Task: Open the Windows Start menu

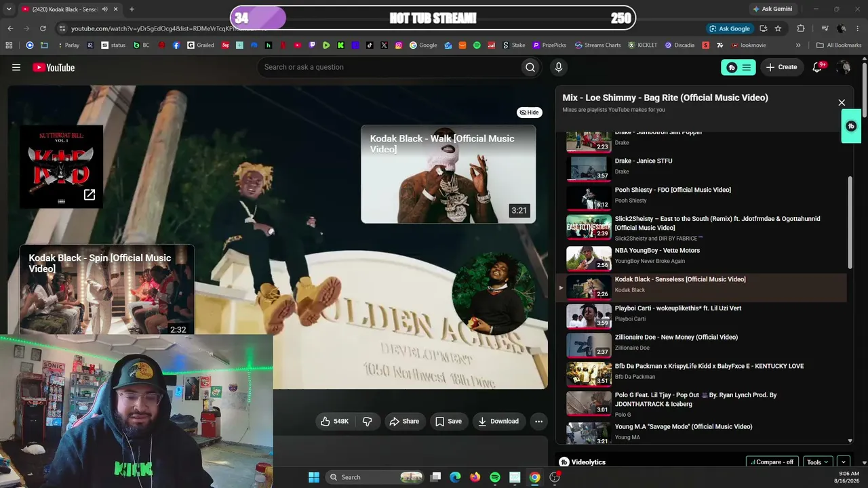Action: 314,477
